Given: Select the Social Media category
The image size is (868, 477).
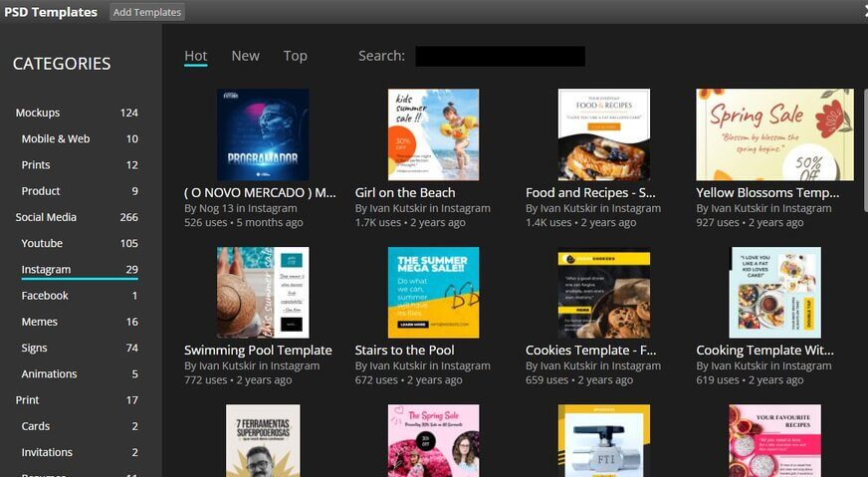Looking at the screenshot, I should tap(77, 217).
